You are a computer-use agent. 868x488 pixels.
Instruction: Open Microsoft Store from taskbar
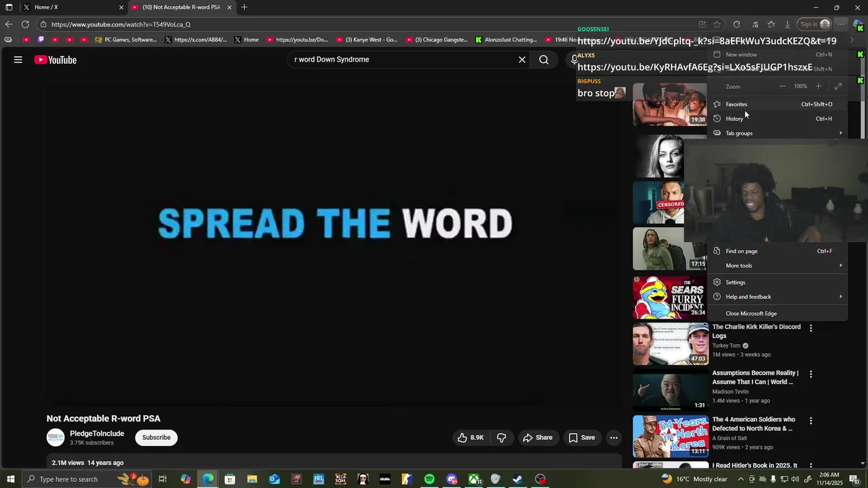coord(230,479)
